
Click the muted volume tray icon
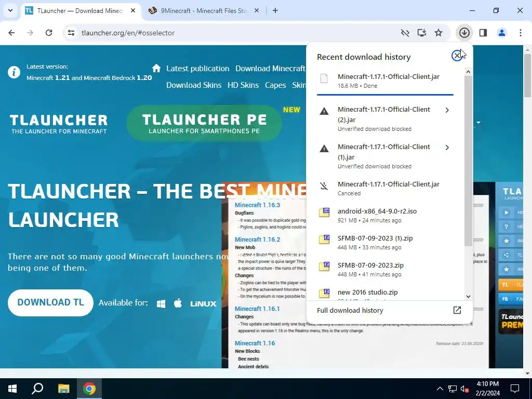point(464,389)
